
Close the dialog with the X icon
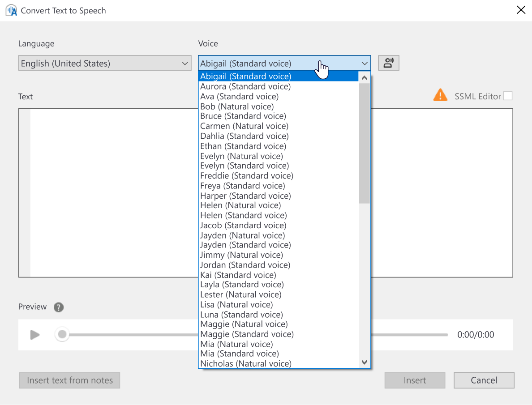[521, 9]
